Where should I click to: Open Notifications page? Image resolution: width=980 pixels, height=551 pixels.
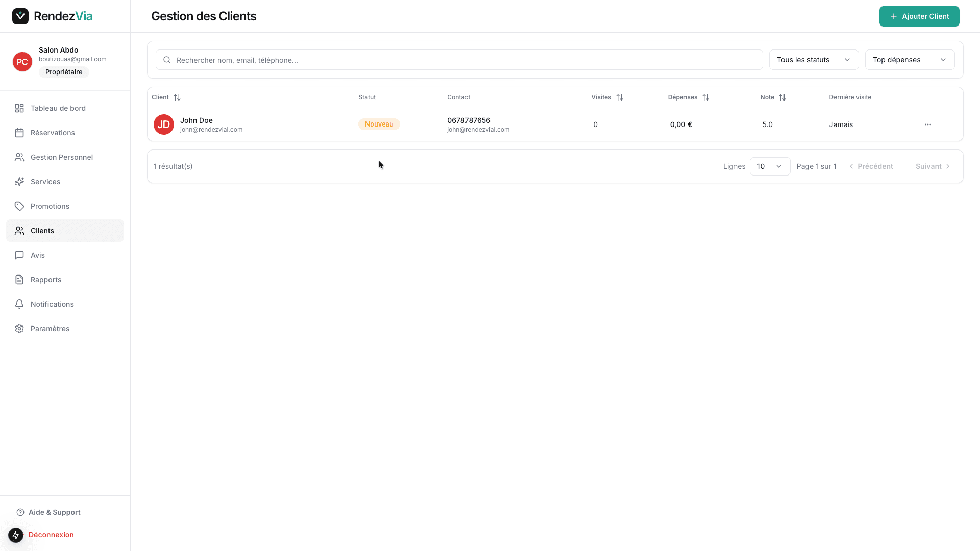65,304
